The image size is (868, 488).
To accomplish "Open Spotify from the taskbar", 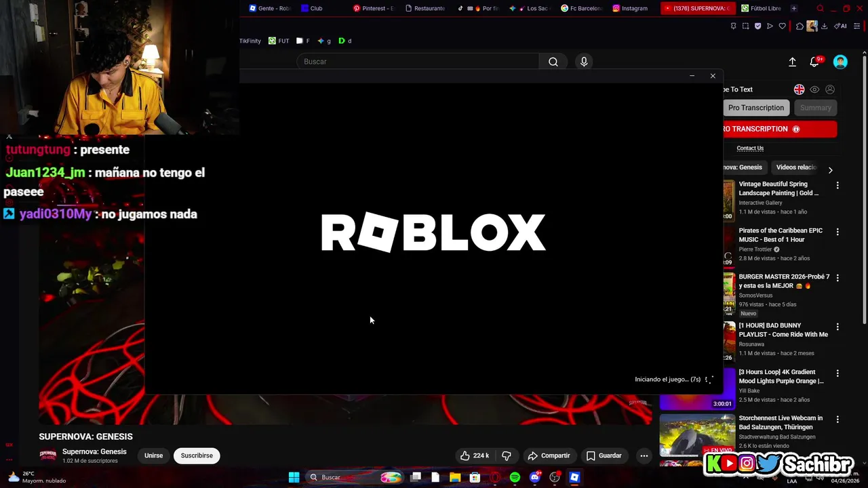I will (515, 477).
